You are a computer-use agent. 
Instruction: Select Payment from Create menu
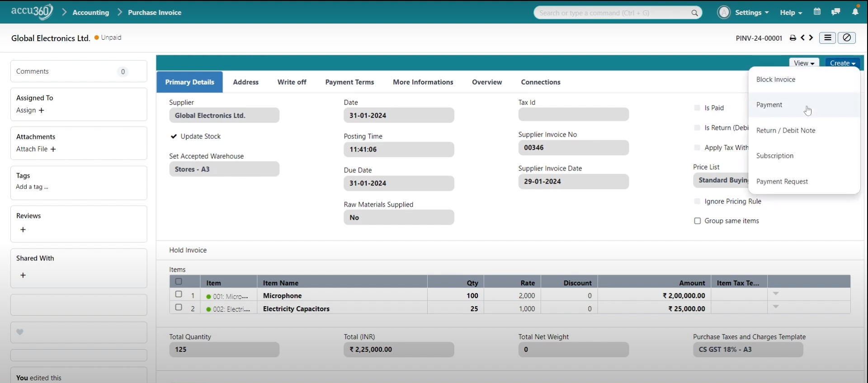[x=804, y=105]
